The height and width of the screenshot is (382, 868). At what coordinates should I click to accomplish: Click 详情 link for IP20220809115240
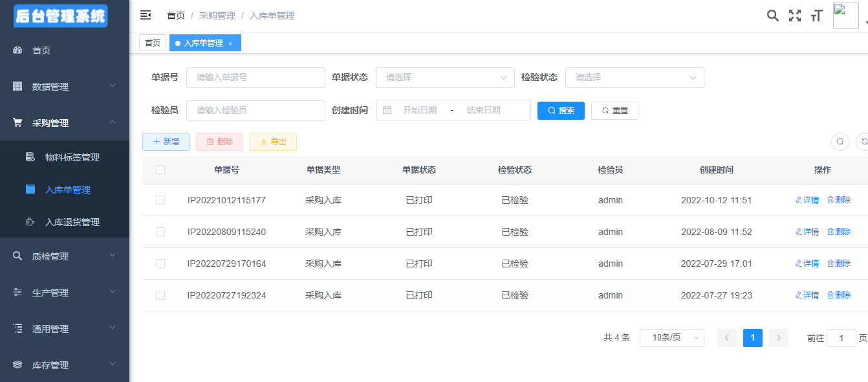click(807, 232)
